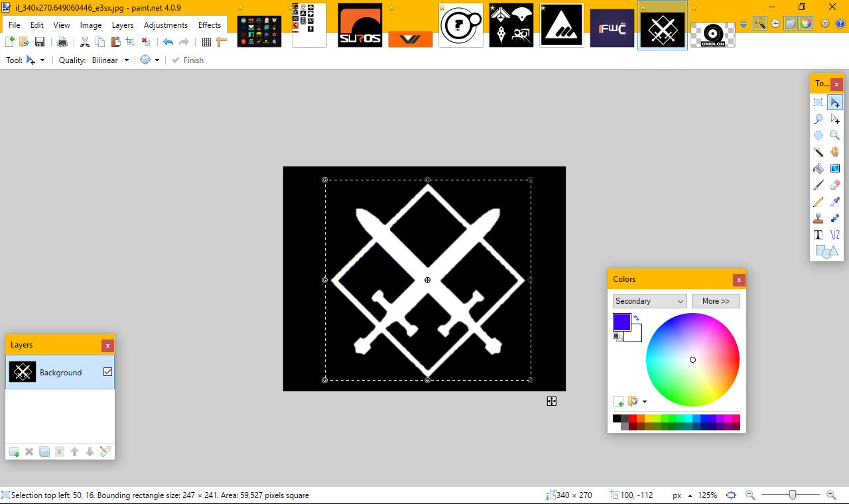Viewport: 849px width, 504px height.
Task: Pick the red swatch in palette
Action: (x=633, y=418)
